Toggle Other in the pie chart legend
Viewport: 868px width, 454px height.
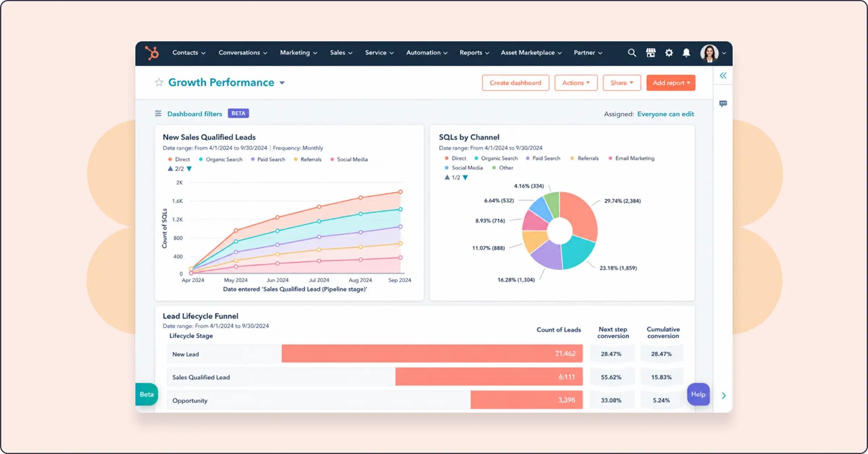coord(503,168)
